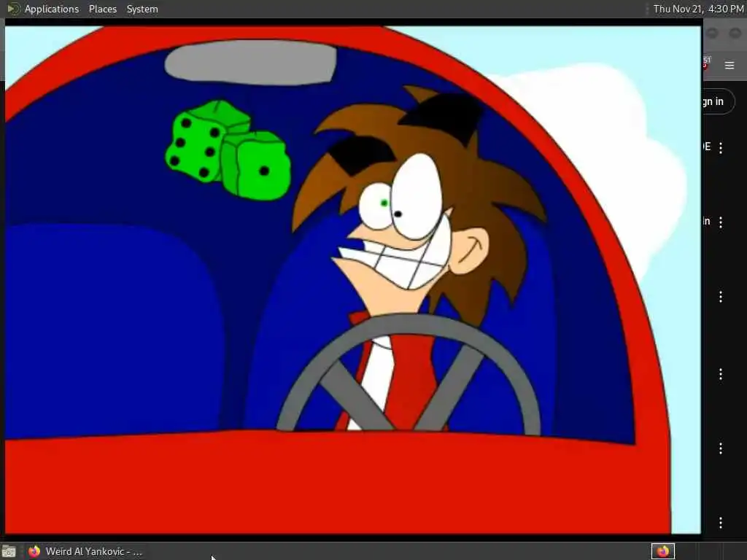Open Firefox's hamburger application menu
The image size is (747, 560).
[729, 65]
